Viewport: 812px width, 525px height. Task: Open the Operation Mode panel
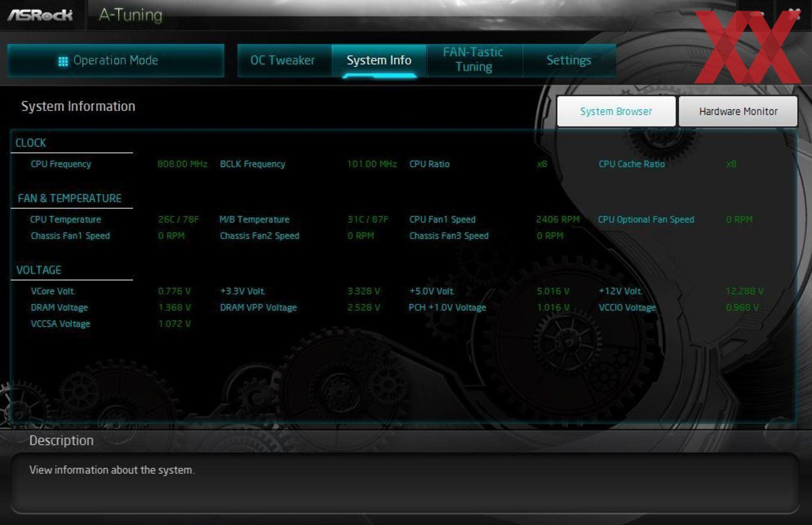[116, 61]
